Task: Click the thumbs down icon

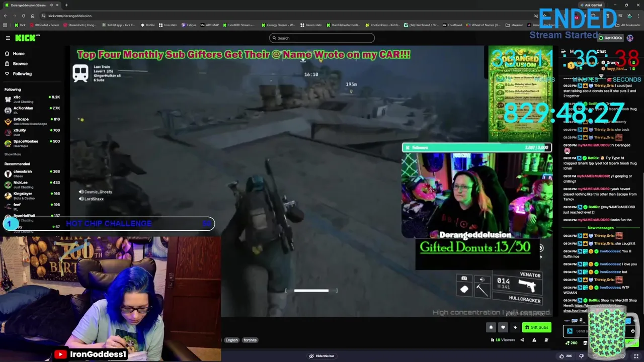Action: (581, 356)
